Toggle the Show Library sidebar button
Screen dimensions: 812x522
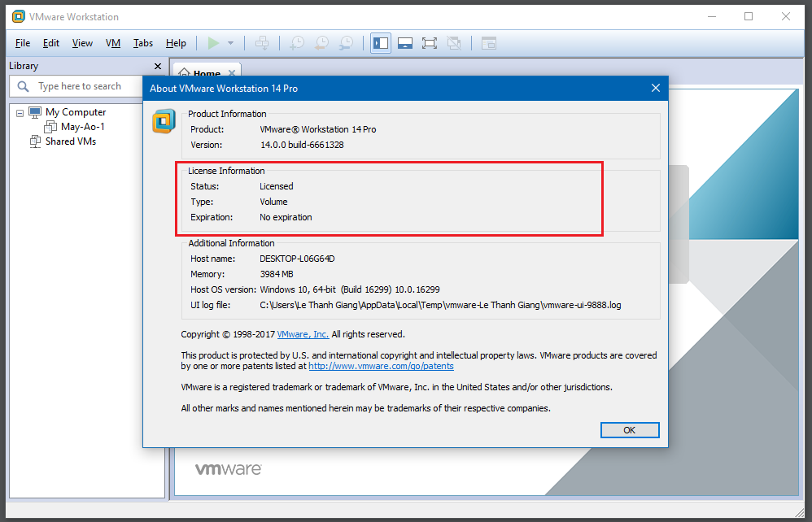380,43
